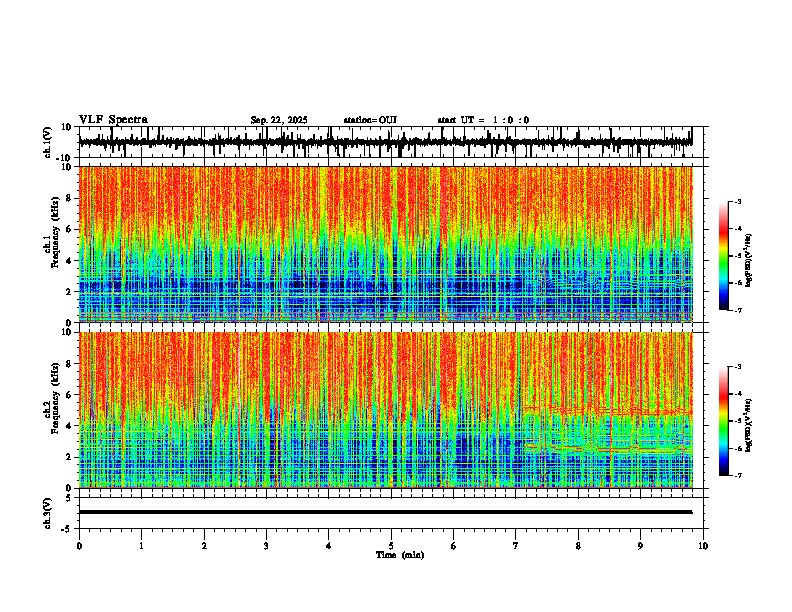This screenshot has height=612, width=792.
Task: Click the "VLF Spectra" plot title
Action: pyautogui.click(x=113, y=120)
